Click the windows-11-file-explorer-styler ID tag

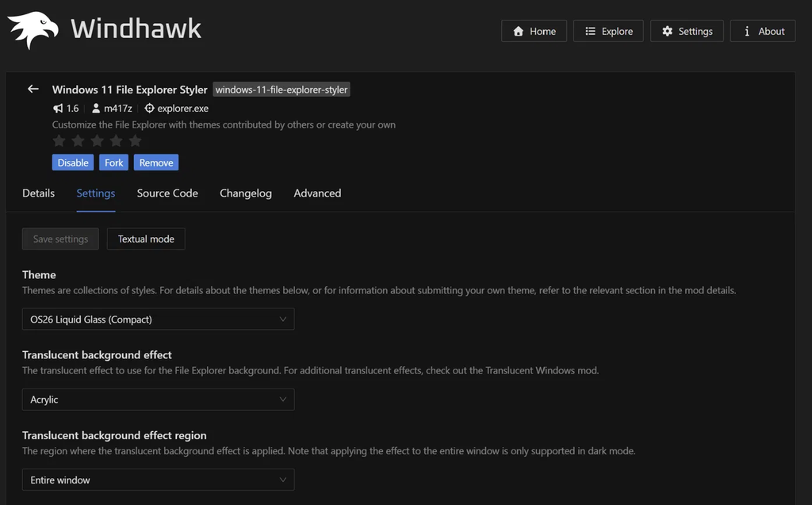(282, 90)
